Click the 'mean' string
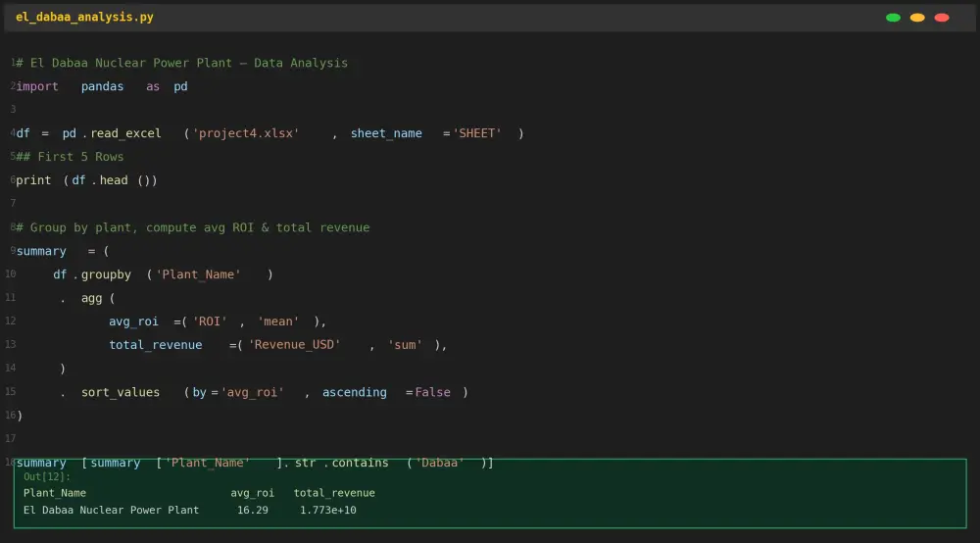 278,321
